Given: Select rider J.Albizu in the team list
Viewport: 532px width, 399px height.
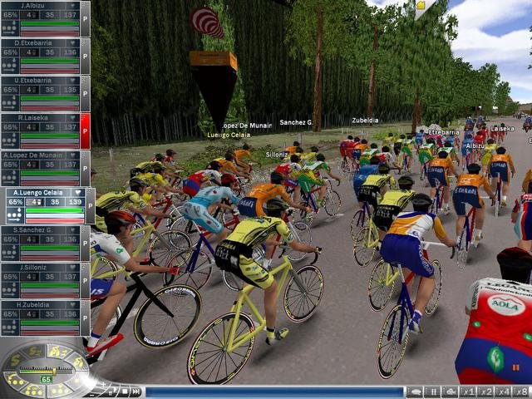Looking at the screenshot, I should pos(40,7).
